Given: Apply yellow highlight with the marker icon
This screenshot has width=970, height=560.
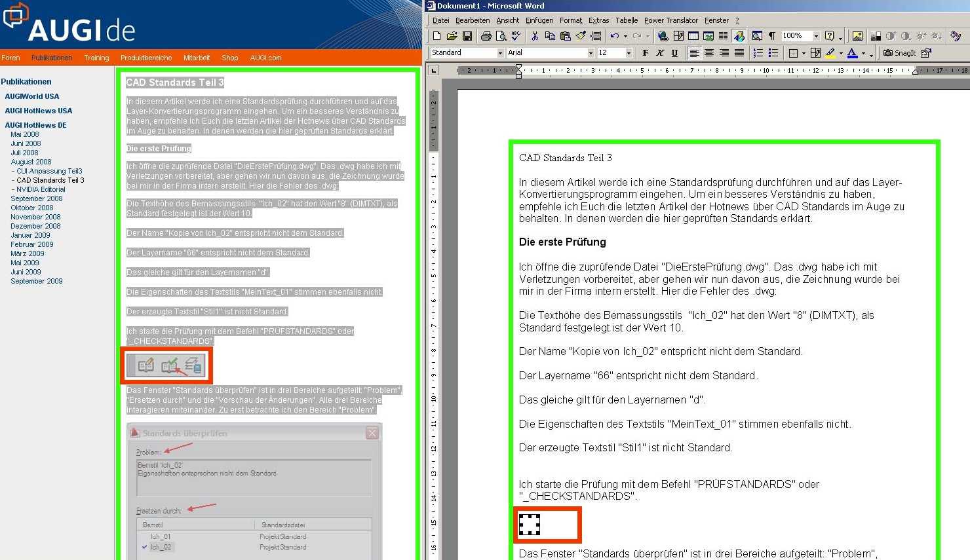Looking at the screenshot, I should [830, 53].
